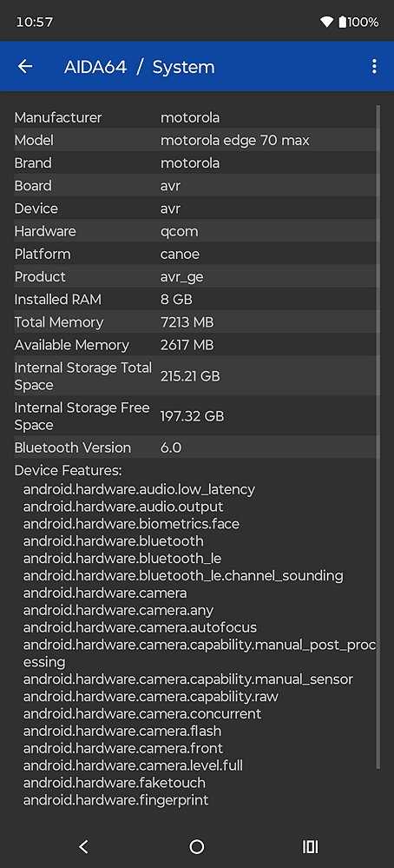Viewport: 394px width, 868px height.
Task: Open the three-dot overflow menu
Action: click(x=374, y=67)
